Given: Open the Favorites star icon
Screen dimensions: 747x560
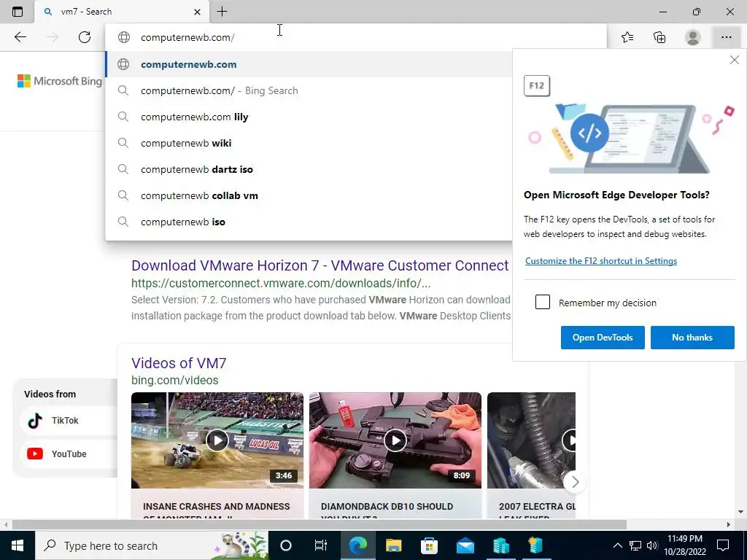Looking at the screenshot, I should (x=627, y=37).
